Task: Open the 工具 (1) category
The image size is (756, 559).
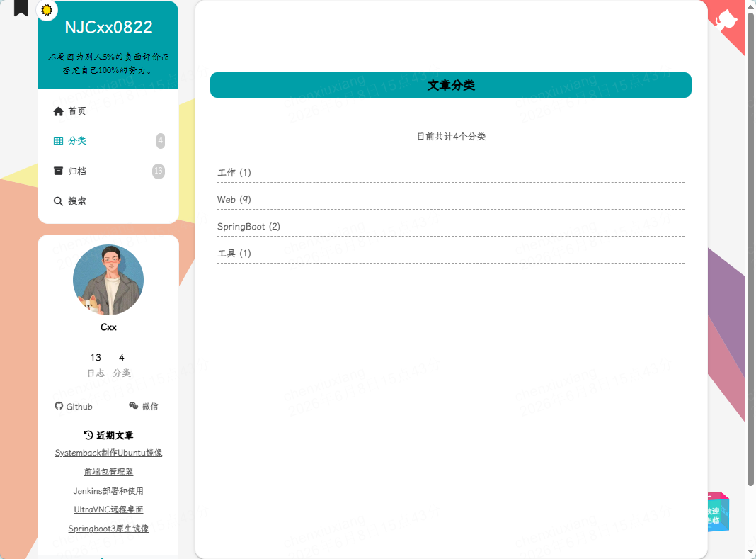Action: point(234,254)
